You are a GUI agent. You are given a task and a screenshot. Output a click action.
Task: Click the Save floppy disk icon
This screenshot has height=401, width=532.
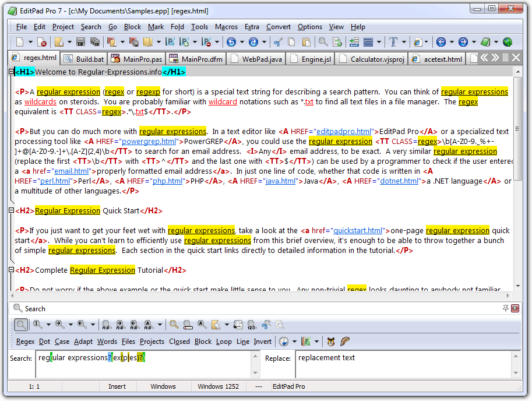coord(80,42)
